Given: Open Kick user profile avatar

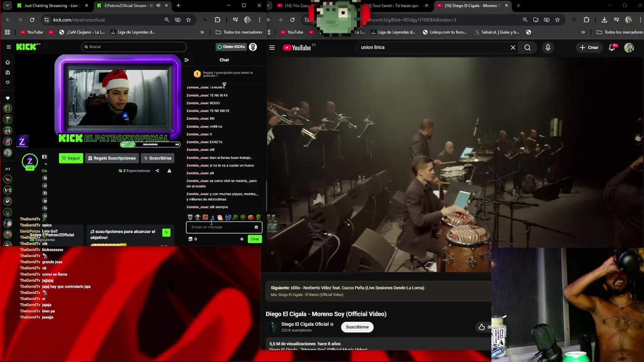Looking at the screenshot, I should (x=253, y=47).
